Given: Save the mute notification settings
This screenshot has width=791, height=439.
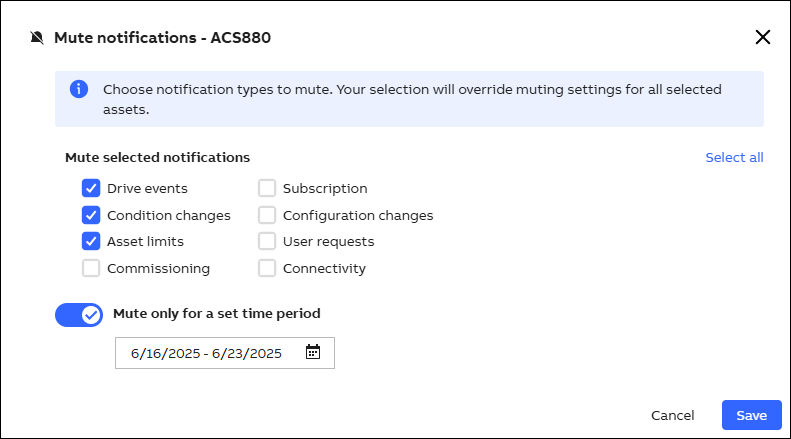Looking at the screenshot, I should pos(751,415).
